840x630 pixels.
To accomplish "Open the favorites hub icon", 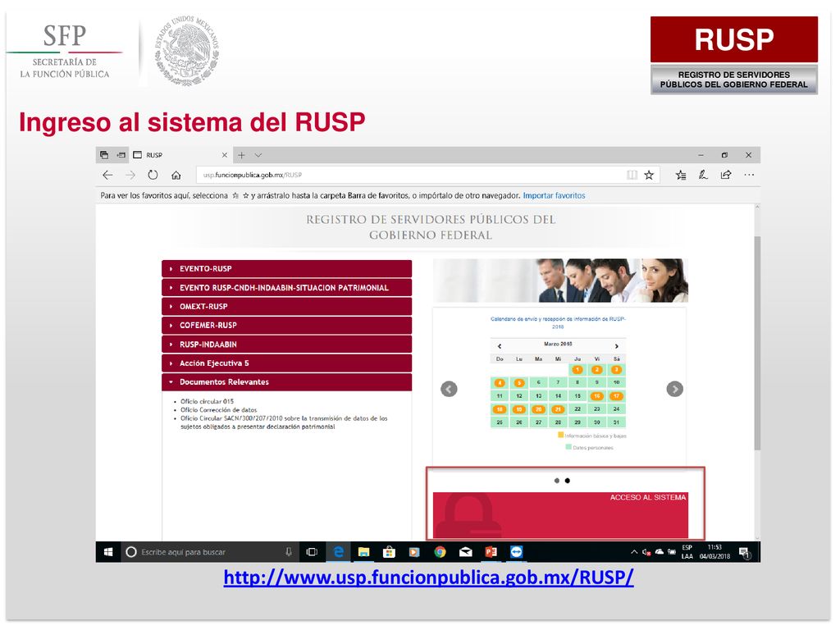I will tap(681, 176).
